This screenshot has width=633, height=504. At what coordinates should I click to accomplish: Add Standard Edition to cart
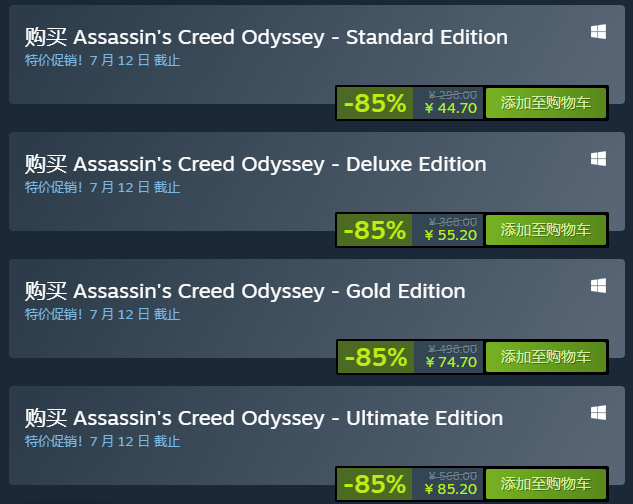545,103
